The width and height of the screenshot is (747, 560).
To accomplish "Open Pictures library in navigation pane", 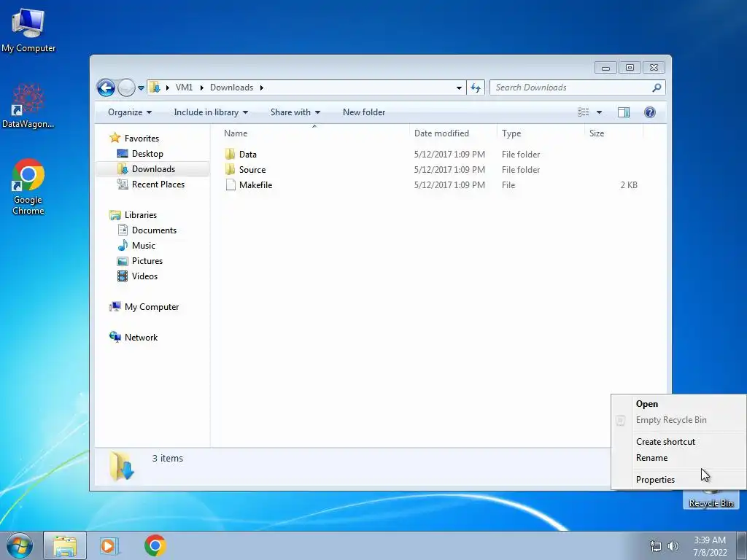I will [x=147, y=261].
